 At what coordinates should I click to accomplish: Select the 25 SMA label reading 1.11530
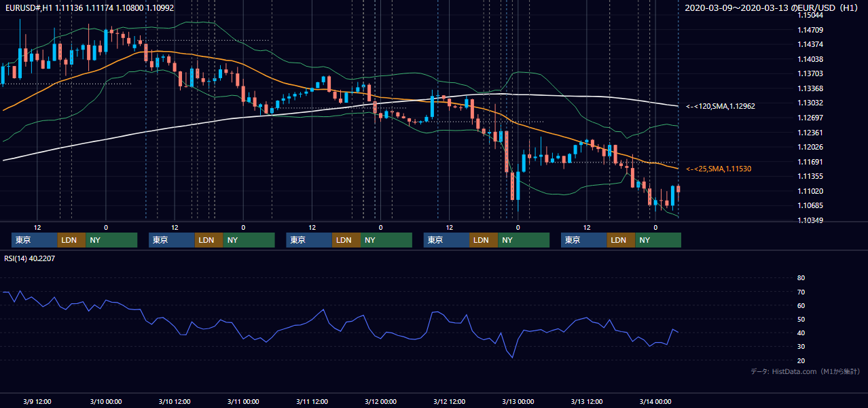pyautogui.click(x=719, y=168)
